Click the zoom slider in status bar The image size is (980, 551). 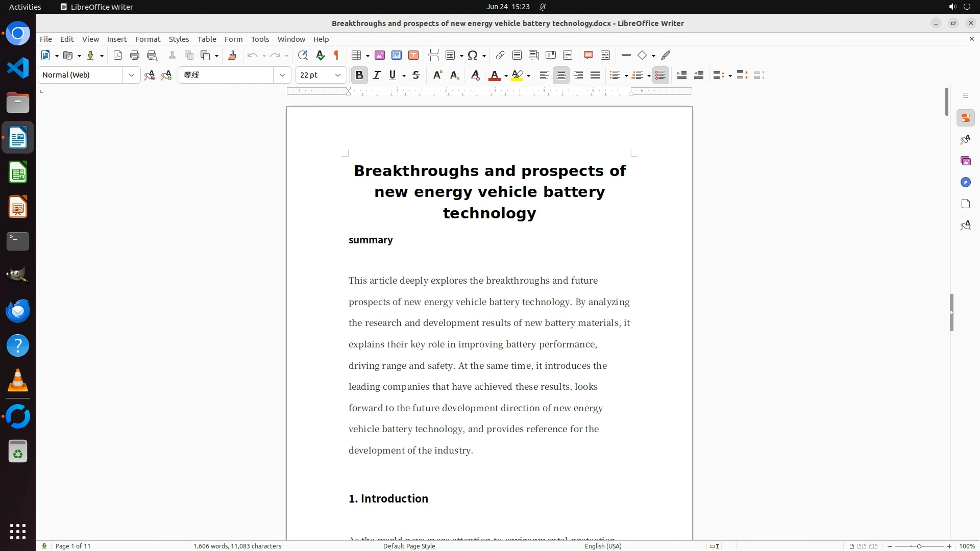coord(919,546)
